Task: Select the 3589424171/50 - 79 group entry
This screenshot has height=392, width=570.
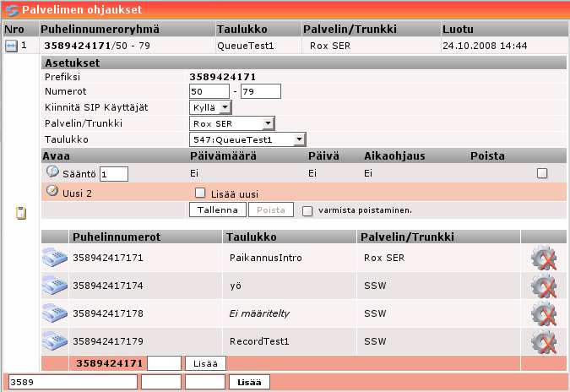Action: 97,46
